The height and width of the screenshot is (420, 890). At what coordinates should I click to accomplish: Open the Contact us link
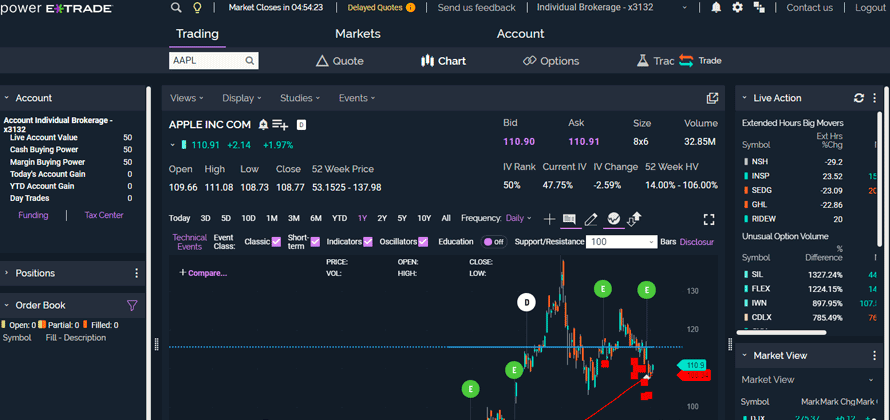[809, 7]
